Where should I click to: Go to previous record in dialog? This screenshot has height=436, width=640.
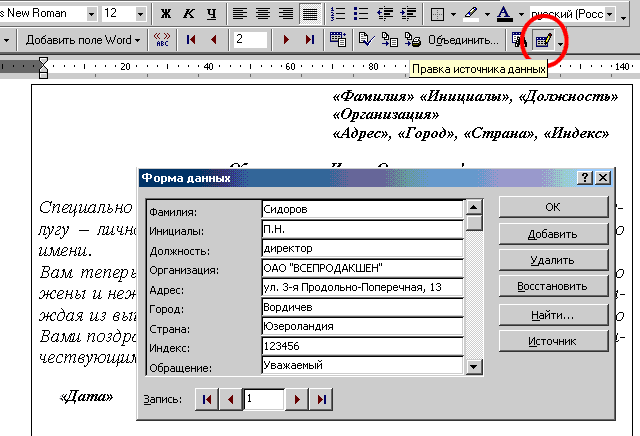click(x=231, y=399)
